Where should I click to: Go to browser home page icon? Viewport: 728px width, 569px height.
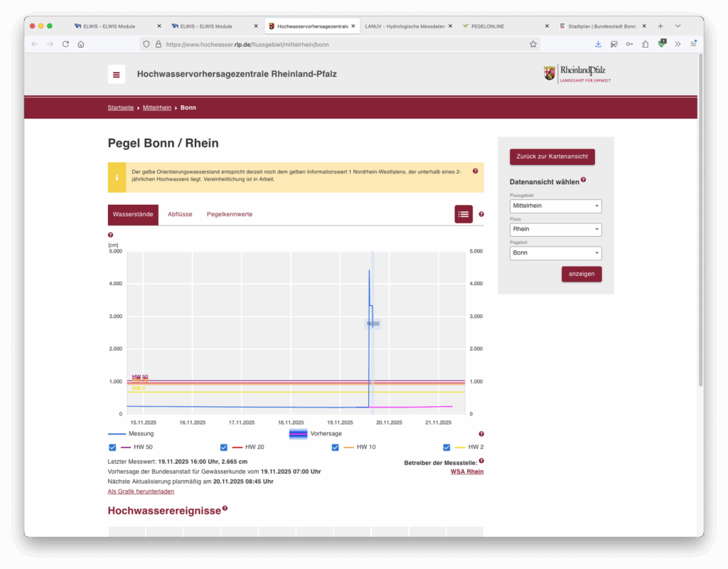(81, 44)
